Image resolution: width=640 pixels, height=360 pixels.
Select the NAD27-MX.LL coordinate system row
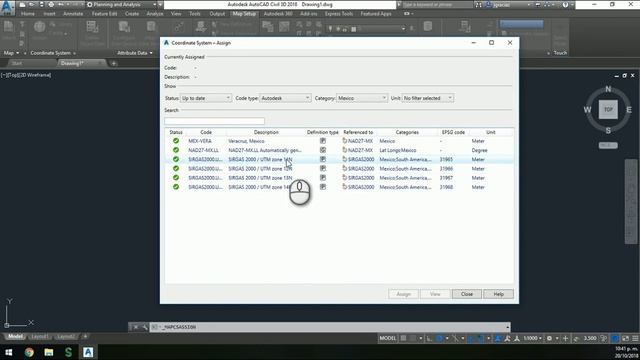pyautogui.click(x=340, y=150)
